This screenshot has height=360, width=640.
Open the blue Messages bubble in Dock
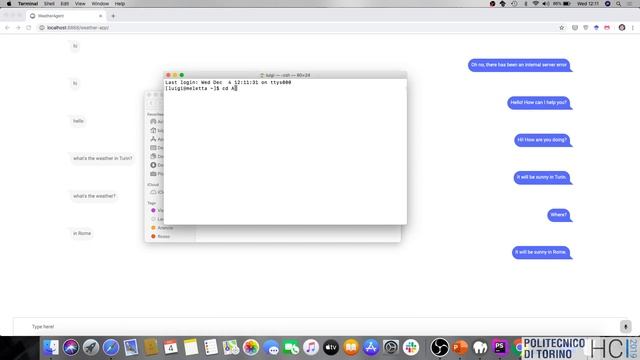coord(271,347)
